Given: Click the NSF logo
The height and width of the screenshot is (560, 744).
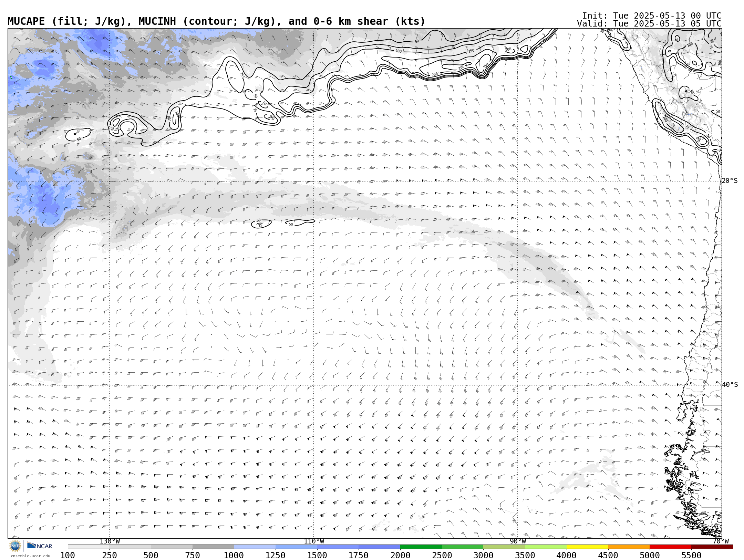Looking at the screenshot, I should 15,546.
